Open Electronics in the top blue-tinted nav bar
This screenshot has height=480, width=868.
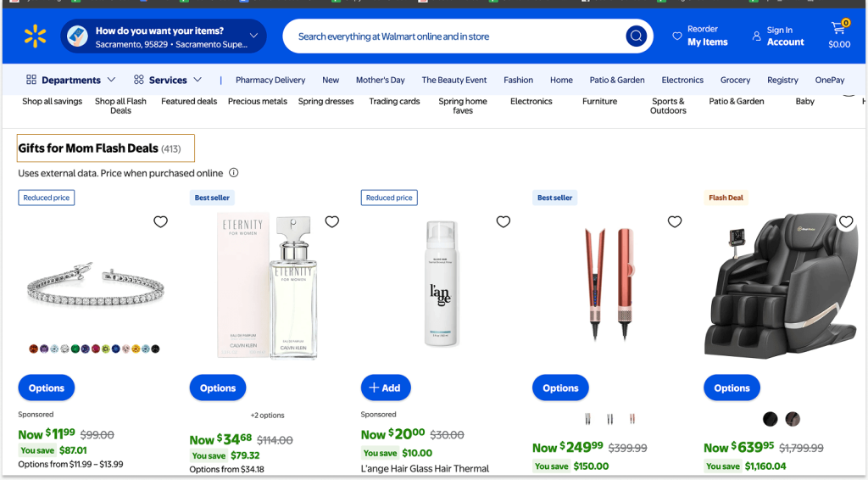(682, 80)
